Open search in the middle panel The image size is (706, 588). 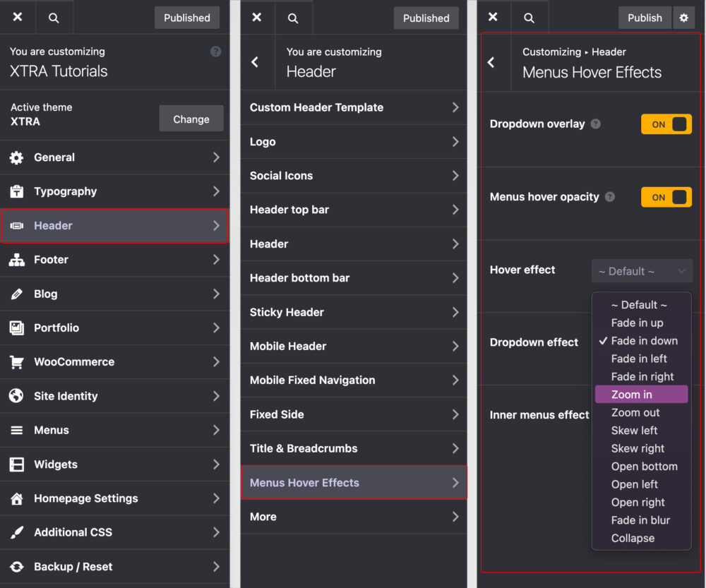tap(293, 17)
